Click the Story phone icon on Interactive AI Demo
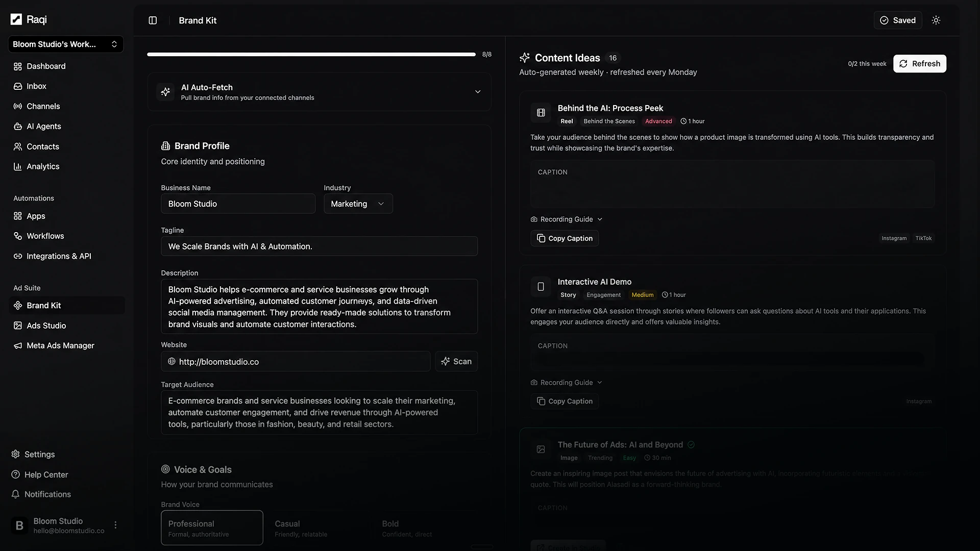 pos(541,287)
